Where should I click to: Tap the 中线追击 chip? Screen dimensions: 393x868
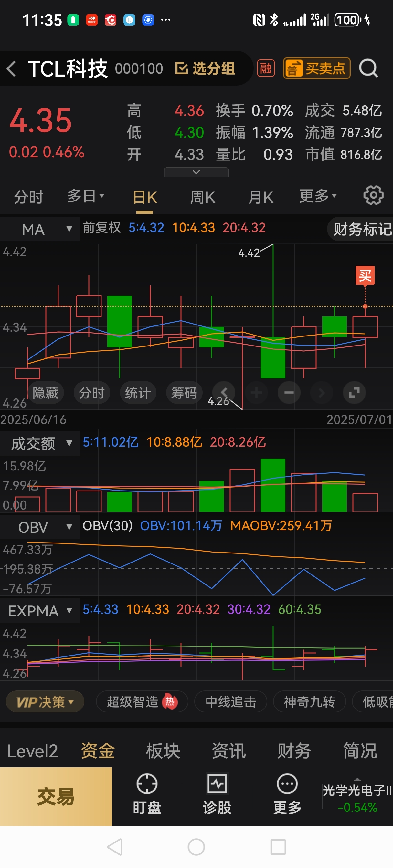pos(231,702)
